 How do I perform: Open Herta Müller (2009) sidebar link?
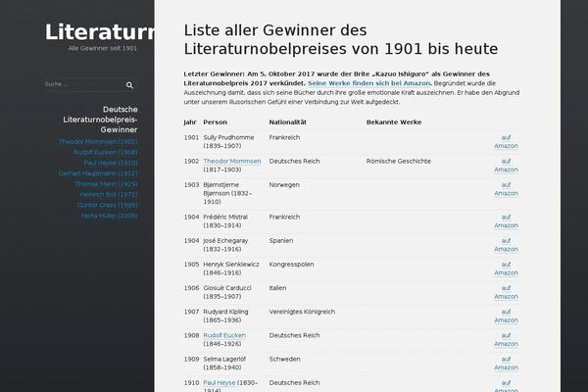(x=110, y=216)
